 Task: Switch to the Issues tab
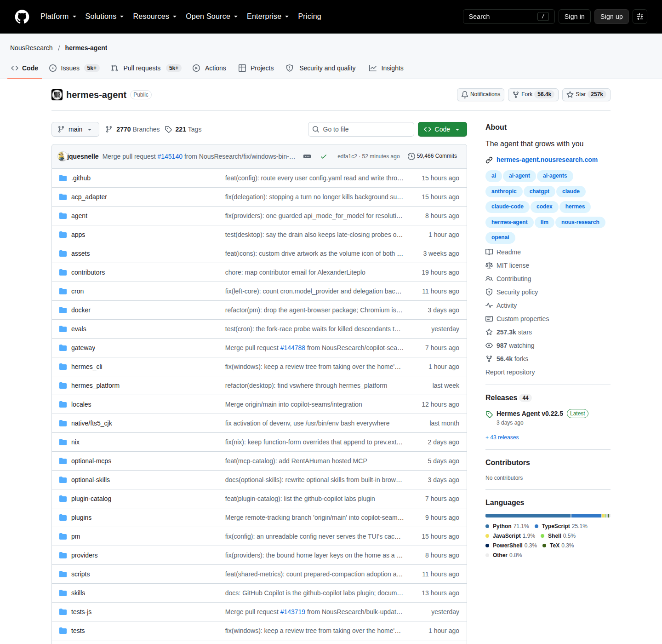(x=74, y=68)
